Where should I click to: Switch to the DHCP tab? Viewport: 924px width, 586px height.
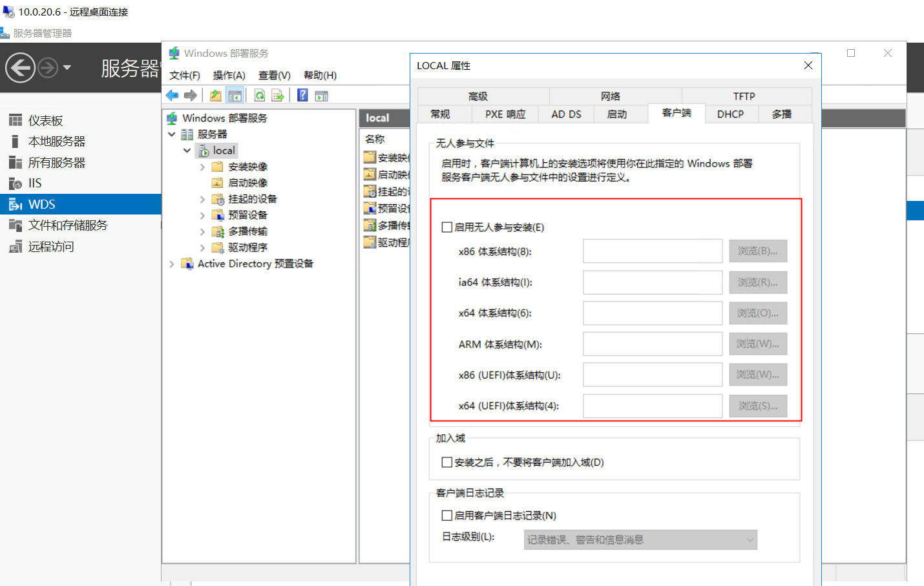click(730, 114)
